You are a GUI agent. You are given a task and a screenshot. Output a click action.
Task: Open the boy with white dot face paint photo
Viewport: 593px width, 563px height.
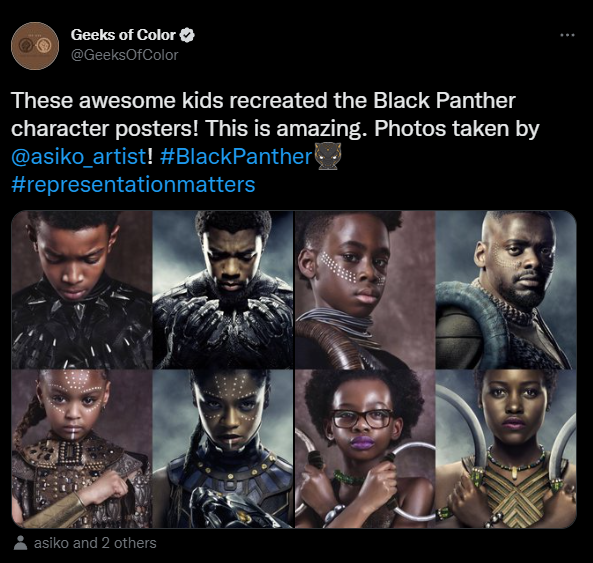365,290
